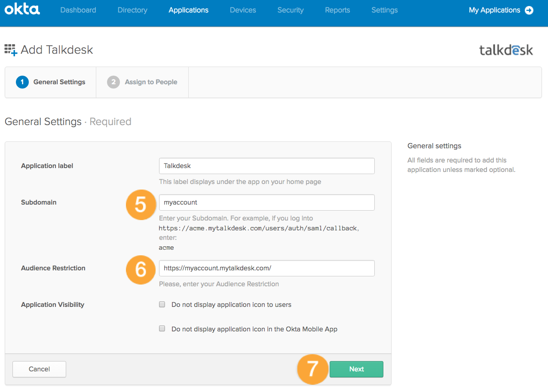Image resolution: width=548 pixels, height=392 pixels.
Task: Focus the Audience Restriction input field
Action: pos(266,268)
